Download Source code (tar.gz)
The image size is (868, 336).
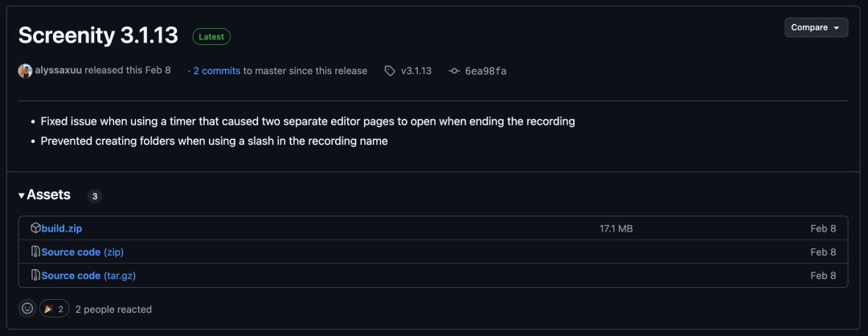(88, 276)
